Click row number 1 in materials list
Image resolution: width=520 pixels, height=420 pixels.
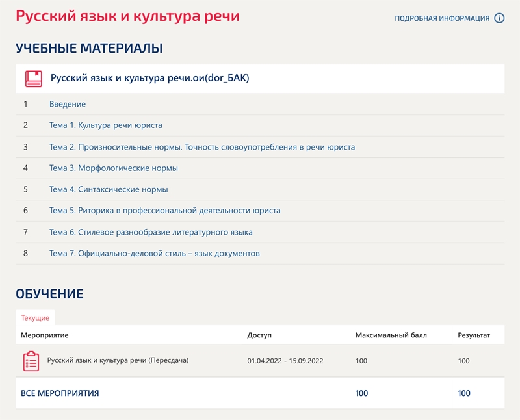(x=25, y=104)
